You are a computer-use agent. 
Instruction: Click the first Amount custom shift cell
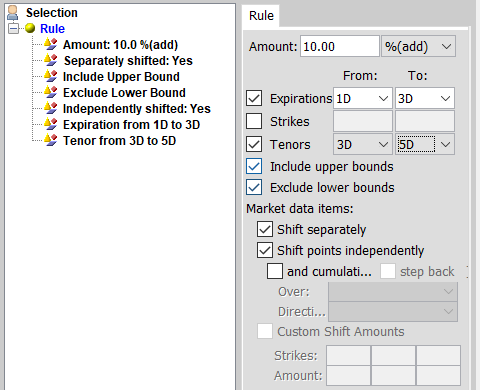point(348,375)
